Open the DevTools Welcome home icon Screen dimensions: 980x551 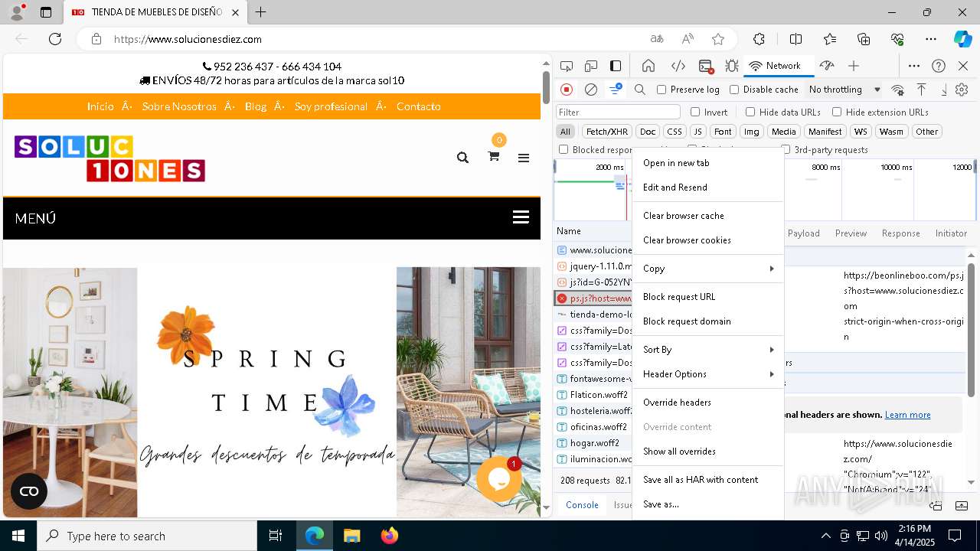[648, 66]
